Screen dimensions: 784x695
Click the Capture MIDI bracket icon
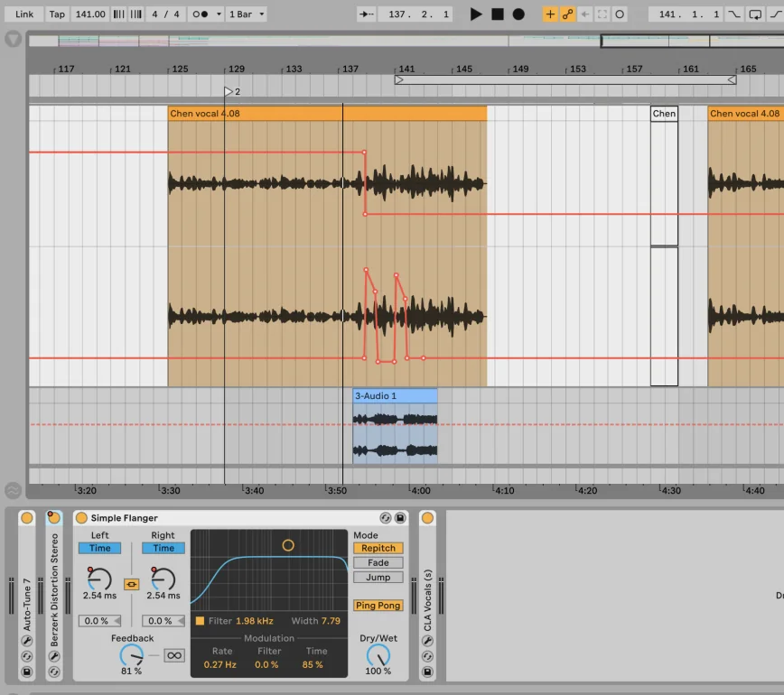[x=602, y=14]
